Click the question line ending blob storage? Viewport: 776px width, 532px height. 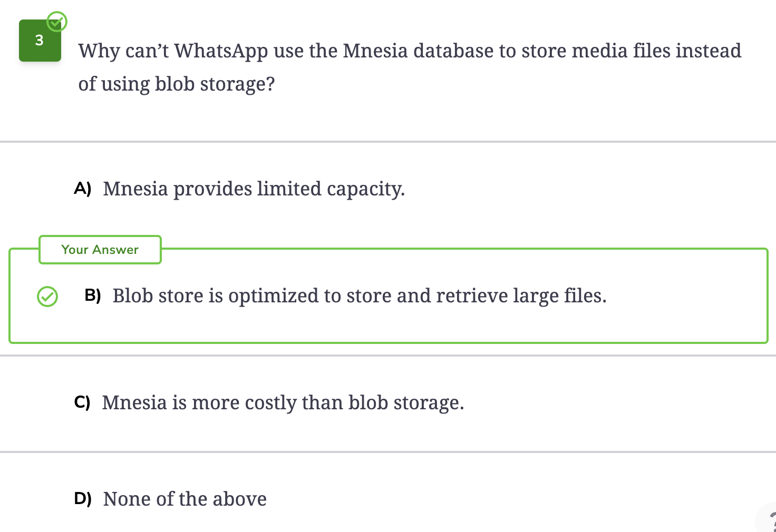[177, 84]
